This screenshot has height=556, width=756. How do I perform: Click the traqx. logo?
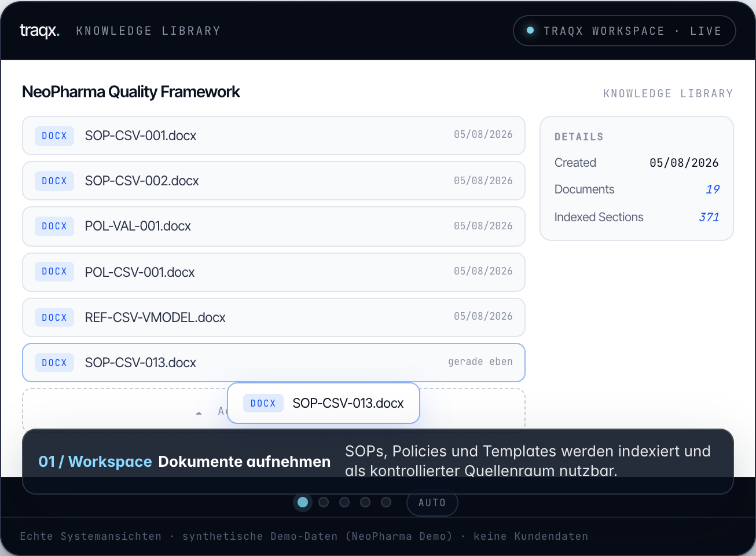39,31
